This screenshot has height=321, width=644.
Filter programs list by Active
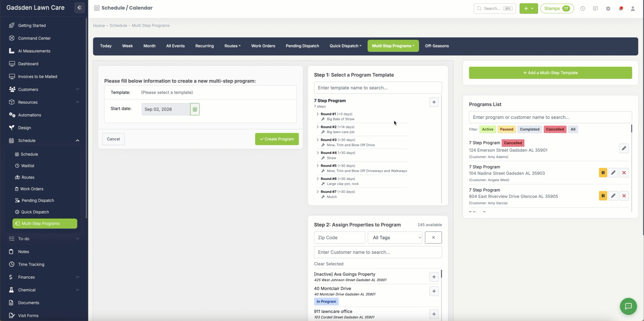(x=487, y=129)
